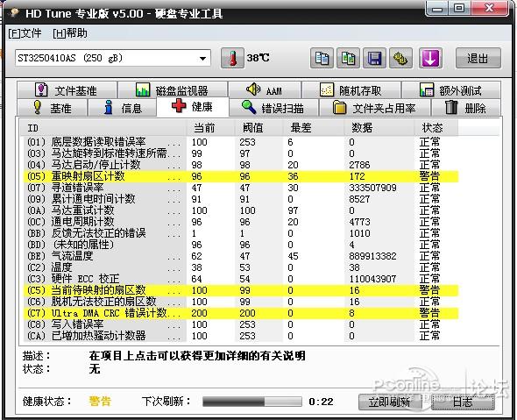Click the 警告 health status text
517x420 pixels.
tap(100, 402)
